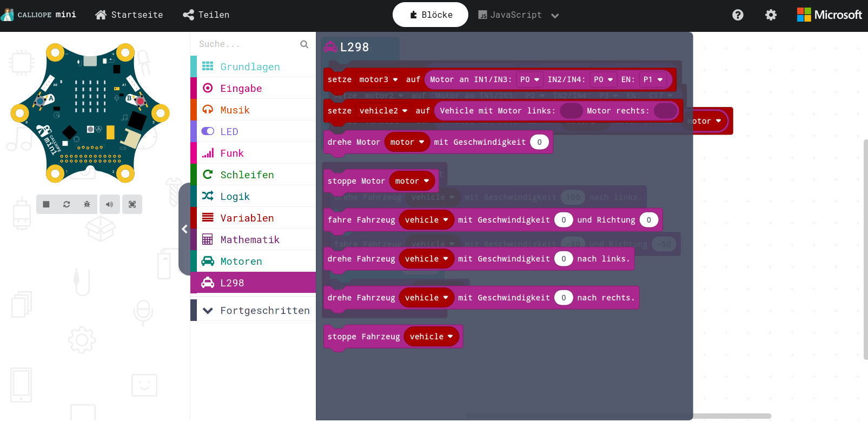Click the Eingabe category icon
This screenshot has width=868, height=422.
coord(208,88)
